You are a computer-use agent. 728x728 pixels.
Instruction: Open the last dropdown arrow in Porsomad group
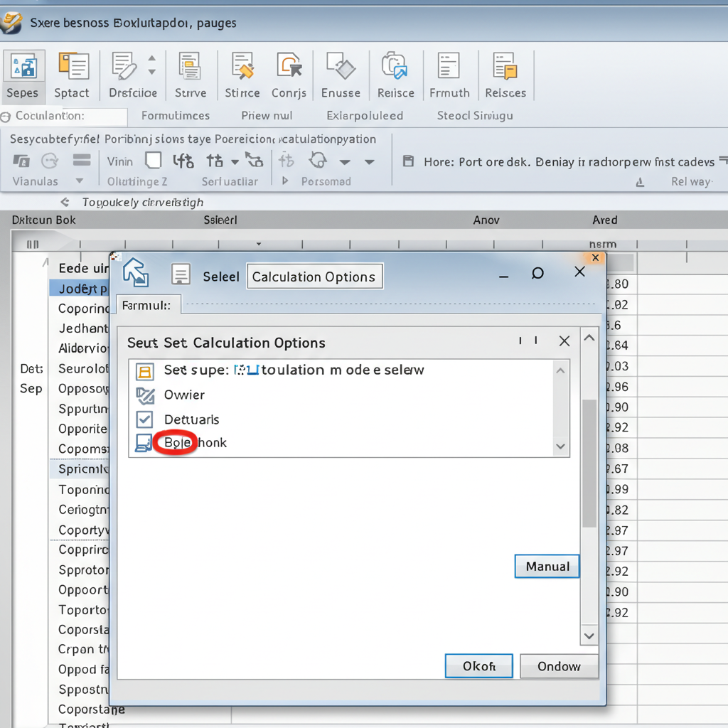pyautogui.click(x=370, y=162)
